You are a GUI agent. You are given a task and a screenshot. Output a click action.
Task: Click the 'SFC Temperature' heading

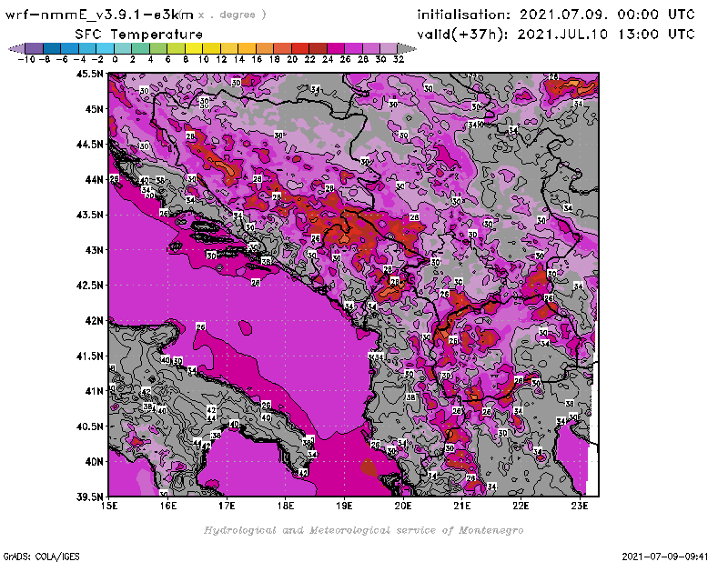coord(139,35)
